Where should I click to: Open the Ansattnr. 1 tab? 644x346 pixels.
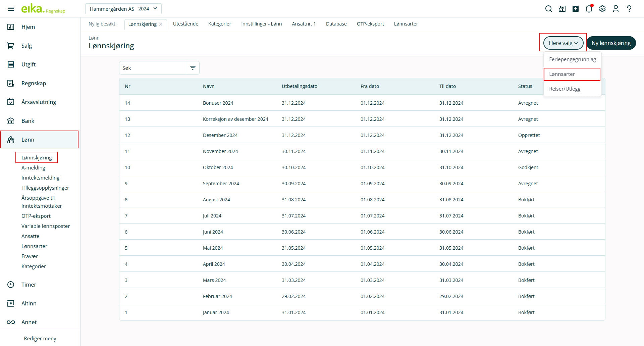[304, 24]
